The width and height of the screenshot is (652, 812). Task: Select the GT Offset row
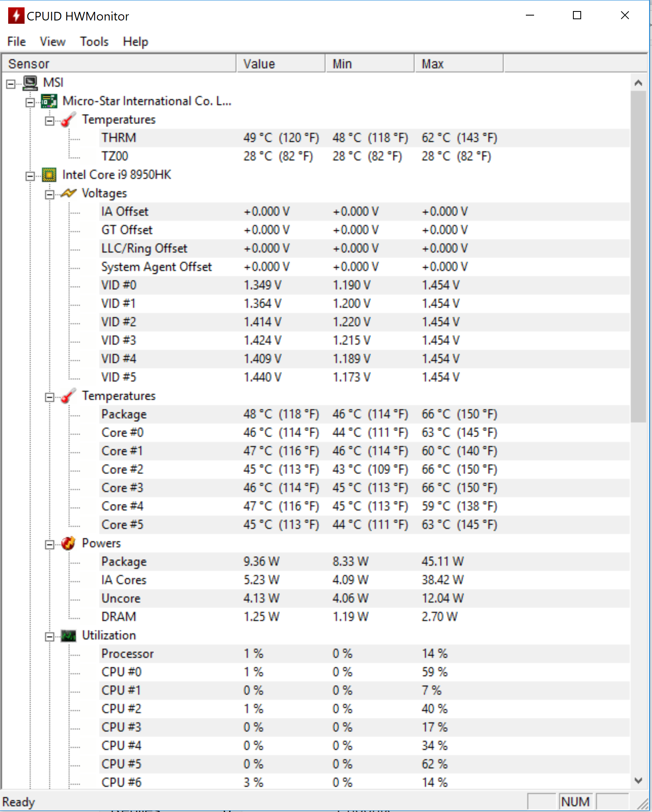coord(364,230)
